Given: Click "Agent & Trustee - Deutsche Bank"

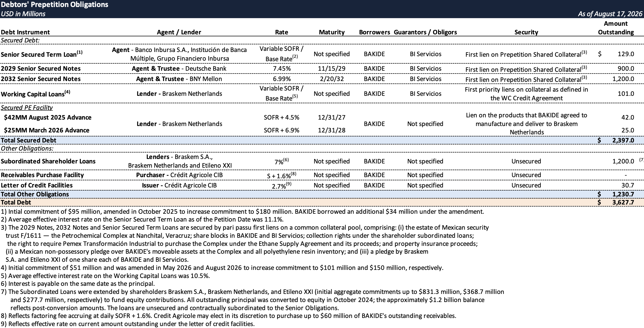Looking at the screenshot, I should click(x=179, y=69).
